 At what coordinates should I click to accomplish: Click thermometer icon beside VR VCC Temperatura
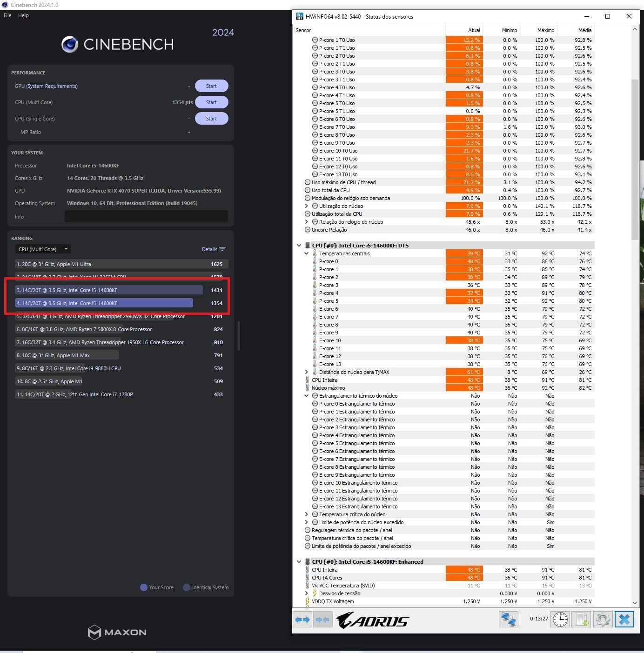click(x=308, y=586)
